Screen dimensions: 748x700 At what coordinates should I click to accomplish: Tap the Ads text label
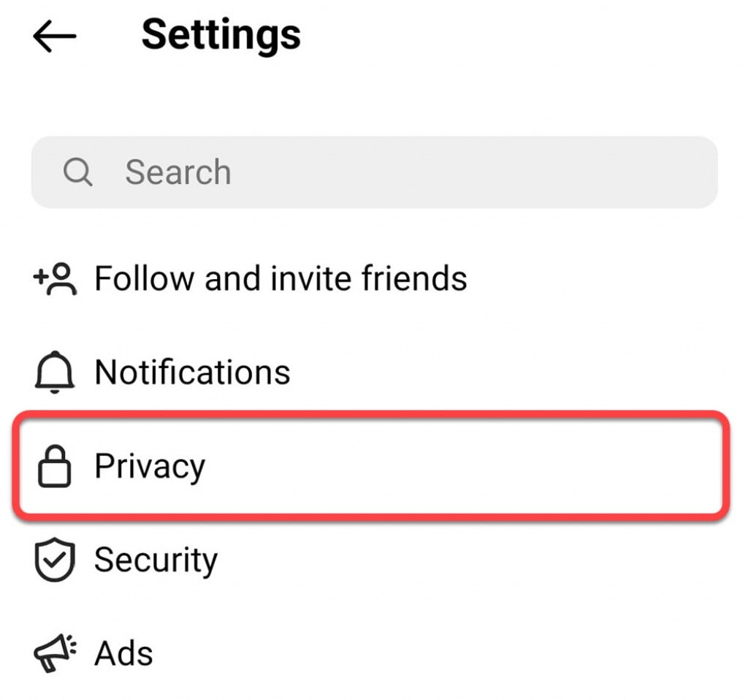[123, 654]
